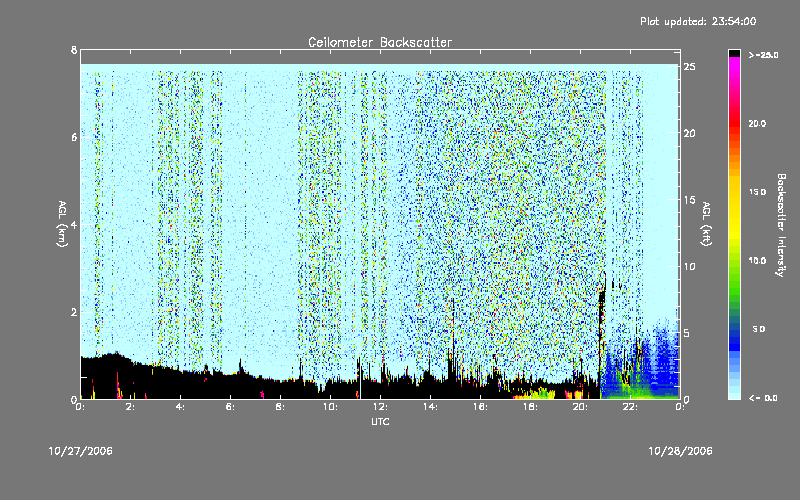Click the right kft axis tick label '15'

pos(690,200)
